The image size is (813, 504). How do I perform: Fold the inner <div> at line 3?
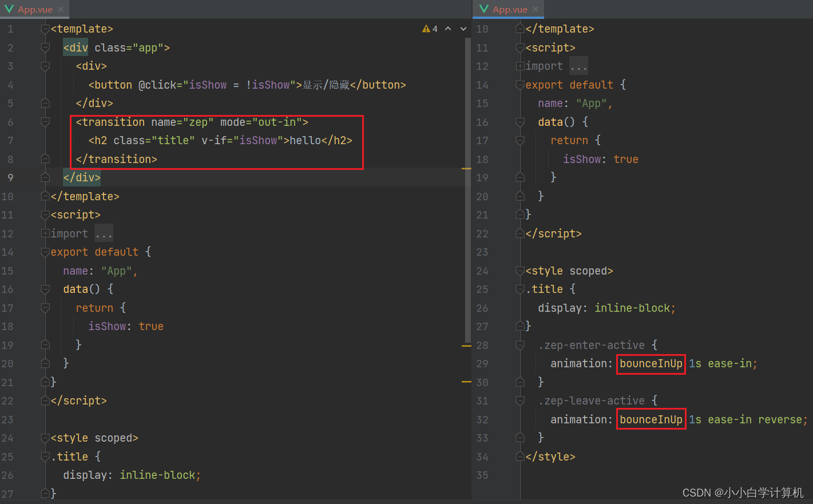pos(45,66)
